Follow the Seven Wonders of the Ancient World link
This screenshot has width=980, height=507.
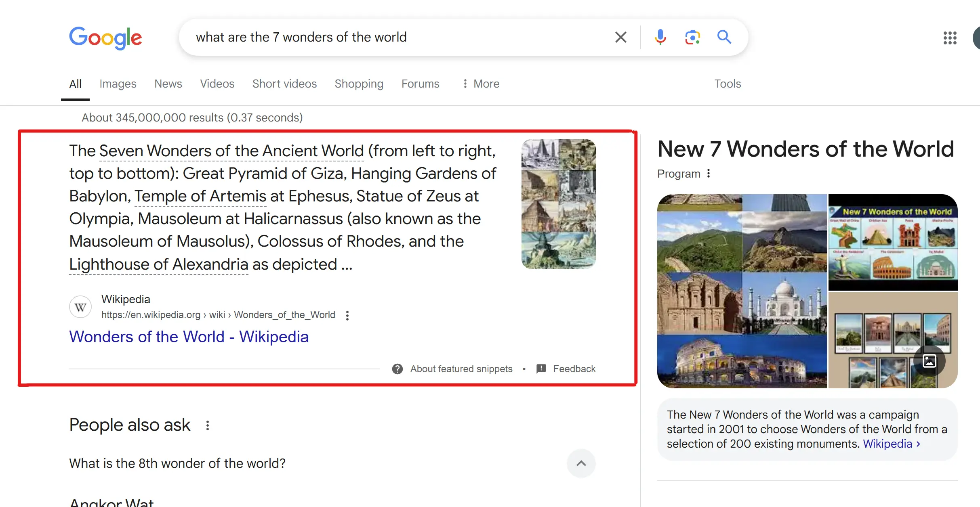[232, 151]
